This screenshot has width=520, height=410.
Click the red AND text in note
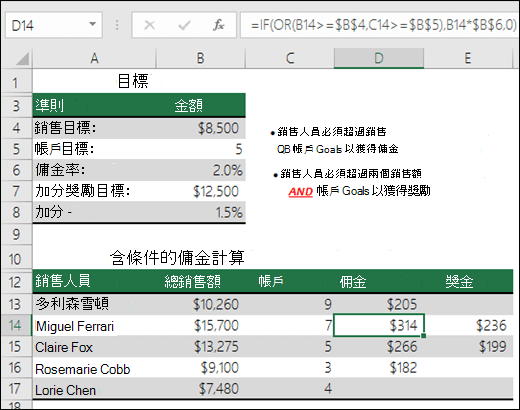(300, 192)
